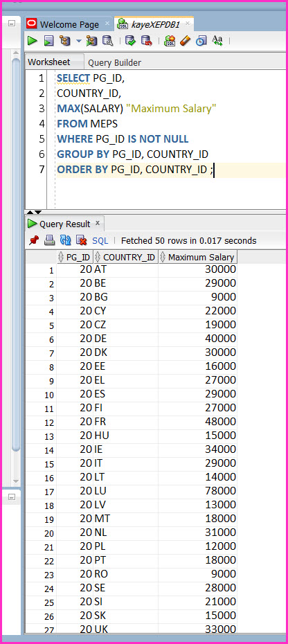Sort by the COUNTRY_ID column header
This screenshot has height=644, width=288.
pyautogui.click(x=126, y=258)
